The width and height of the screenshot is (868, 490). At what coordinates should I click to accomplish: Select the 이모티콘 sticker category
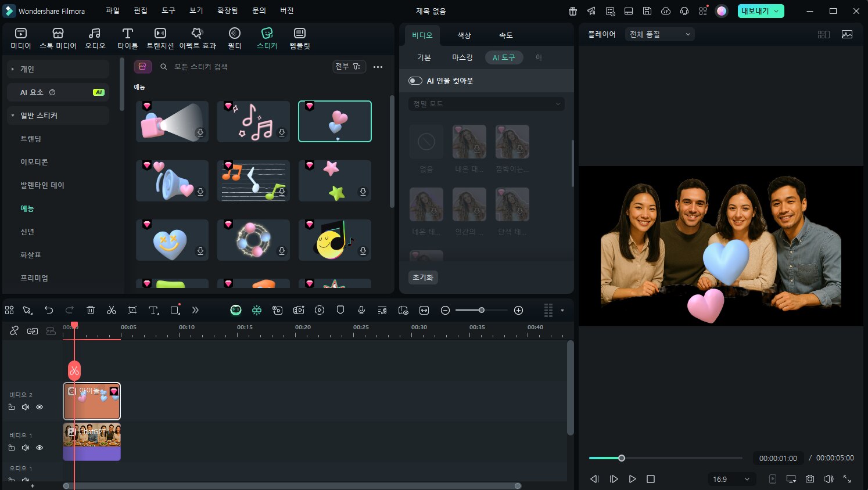(x=34, y=162)
